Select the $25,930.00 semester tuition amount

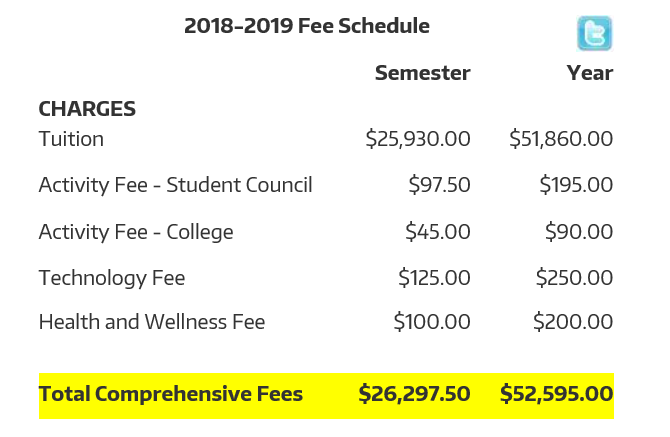coord(418,139)
